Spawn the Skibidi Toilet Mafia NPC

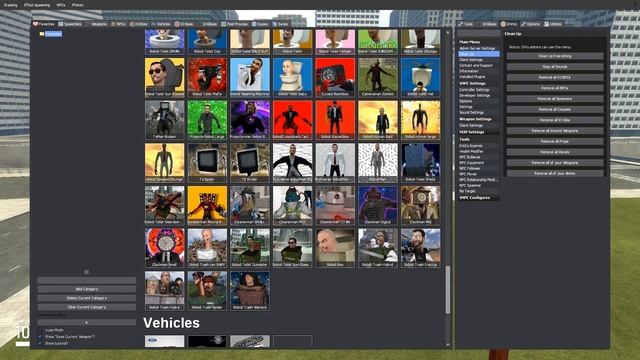click(x=207, y=77)
